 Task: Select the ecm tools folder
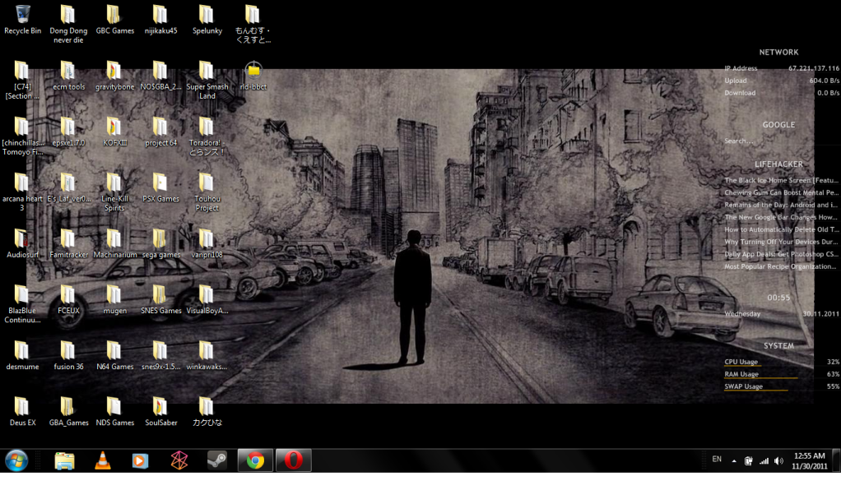(68, 76)
